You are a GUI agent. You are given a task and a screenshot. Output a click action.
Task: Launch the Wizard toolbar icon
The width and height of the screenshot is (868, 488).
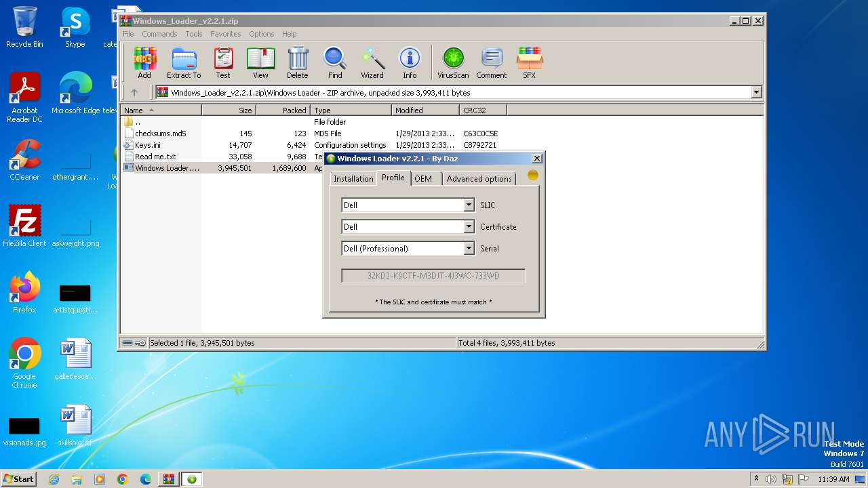[x=372, y=62]
